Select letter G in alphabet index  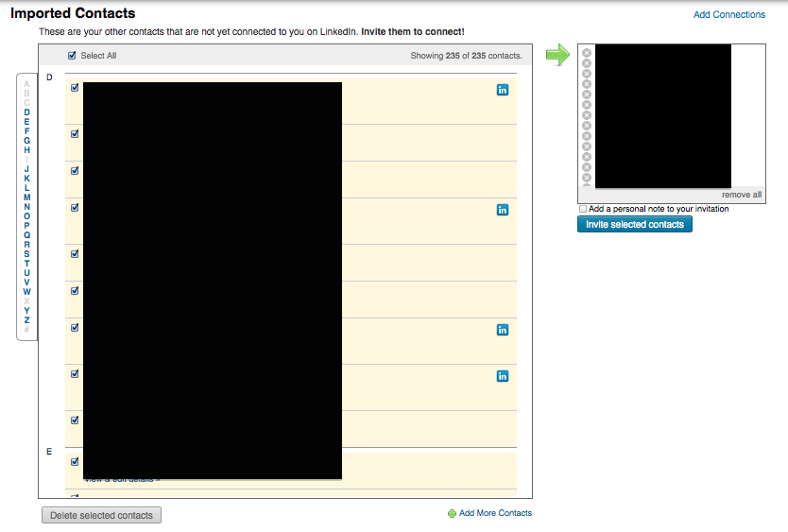coord(26,141)
